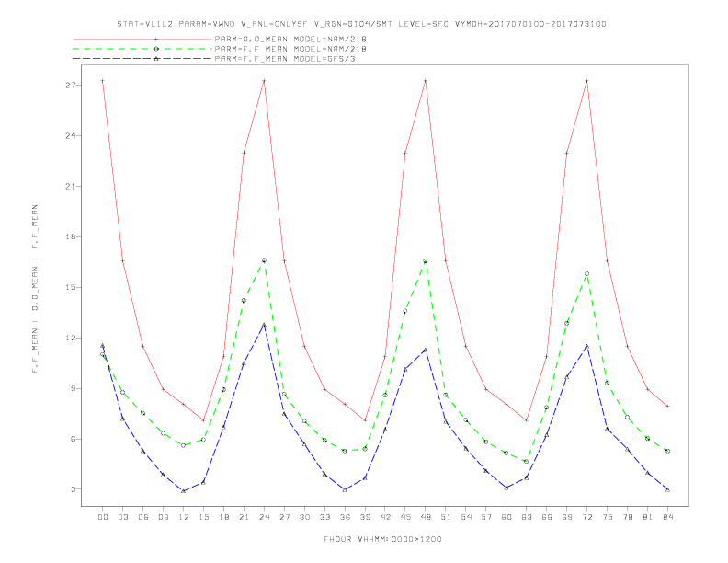Click x-axis tick label 36
The width and height of the screenshot is (728, 563).
[x=345, y=517]
